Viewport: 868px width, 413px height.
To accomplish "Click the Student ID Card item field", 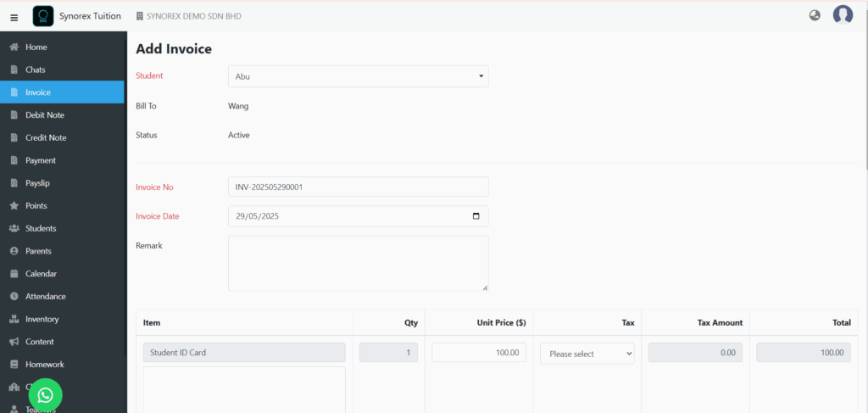I will [244, 352].
